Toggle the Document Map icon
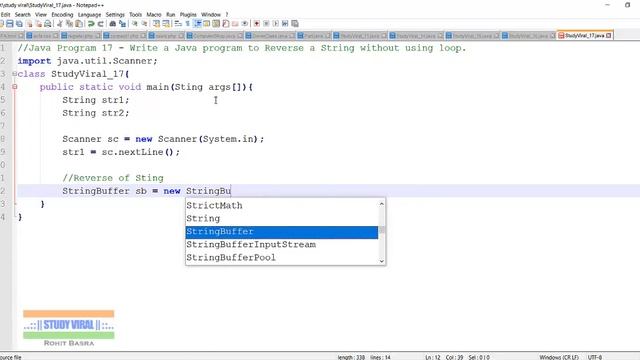The height and width of the screenshot is (360, 640). [x=216, y=24]
